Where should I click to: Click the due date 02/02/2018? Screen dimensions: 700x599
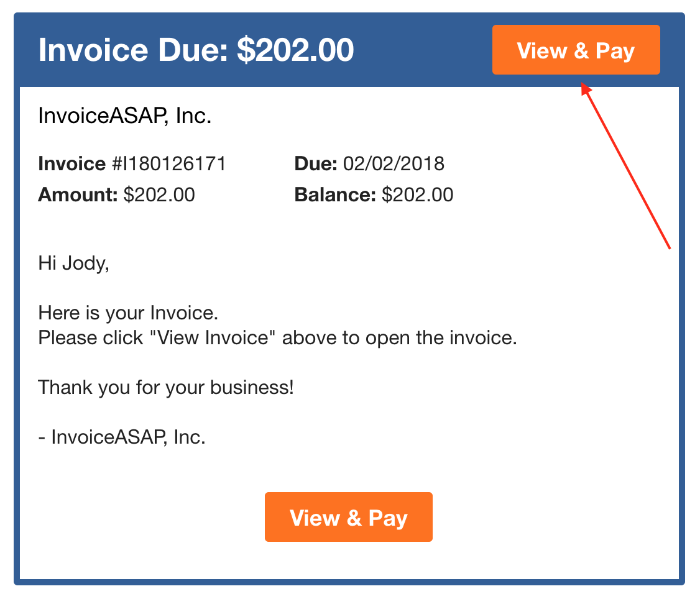point(394,164)
